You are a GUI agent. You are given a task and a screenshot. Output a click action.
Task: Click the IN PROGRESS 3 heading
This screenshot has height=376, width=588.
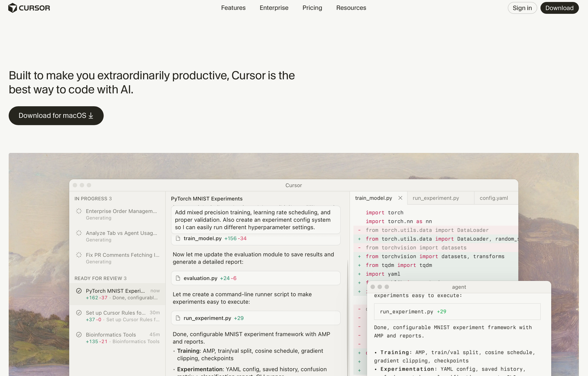point(93,199)
